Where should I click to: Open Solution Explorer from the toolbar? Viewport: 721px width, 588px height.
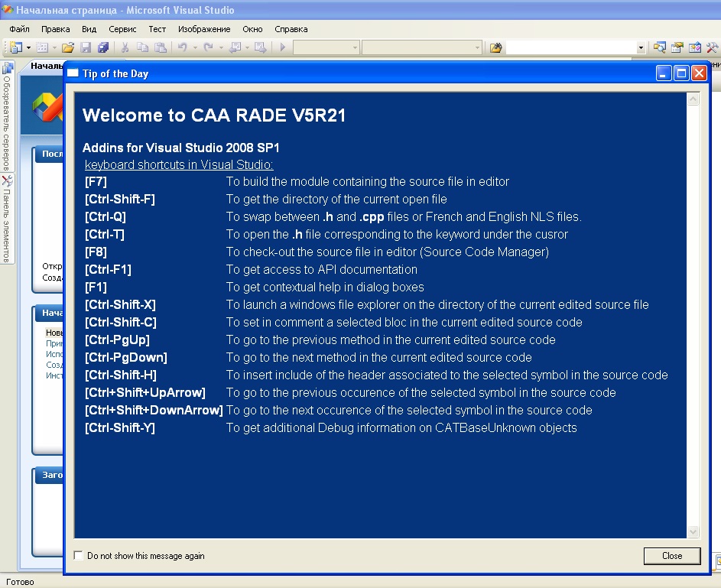(x=659, y=47)
